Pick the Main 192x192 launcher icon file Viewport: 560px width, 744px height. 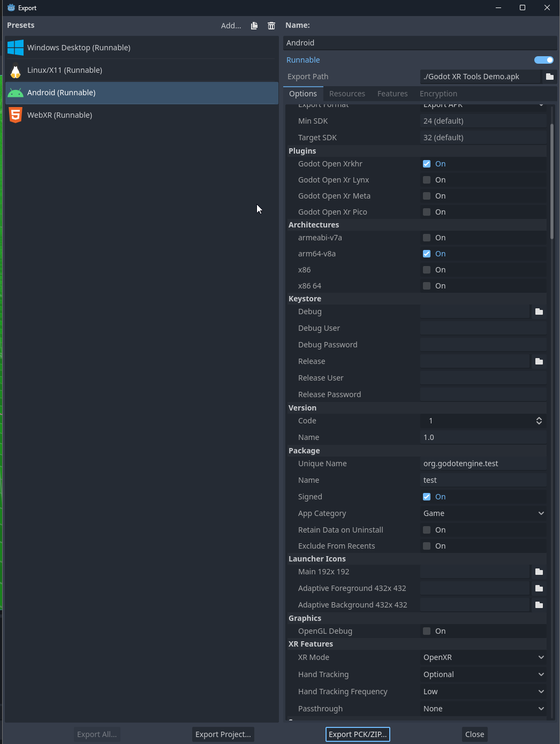click(539, 572)
